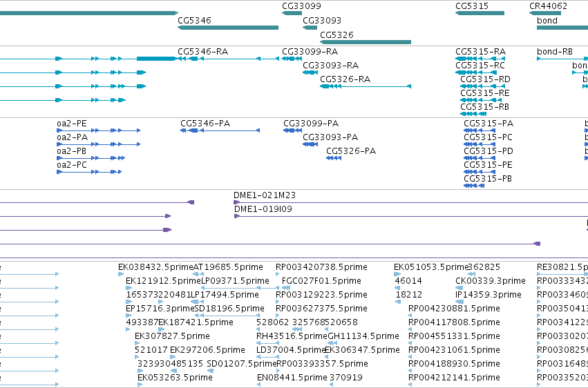
Task: Open the oa2-PB protein label
Action: (72, 151)
